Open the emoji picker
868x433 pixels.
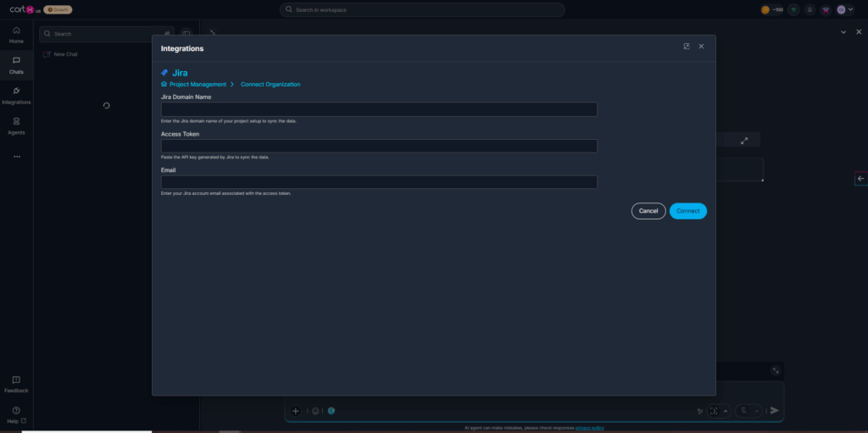pyautogui.click(x=315, y=411)
